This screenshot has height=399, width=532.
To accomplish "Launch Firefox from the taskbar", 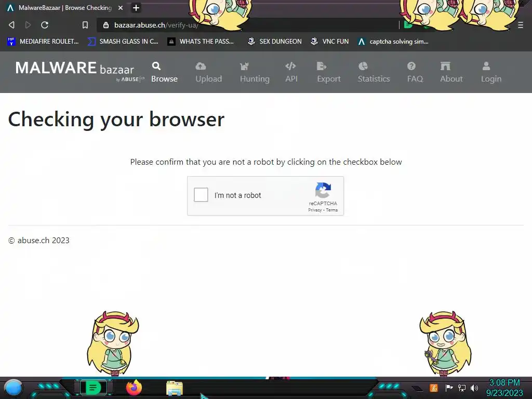I will pyautogui.click(x=134, y=388).
